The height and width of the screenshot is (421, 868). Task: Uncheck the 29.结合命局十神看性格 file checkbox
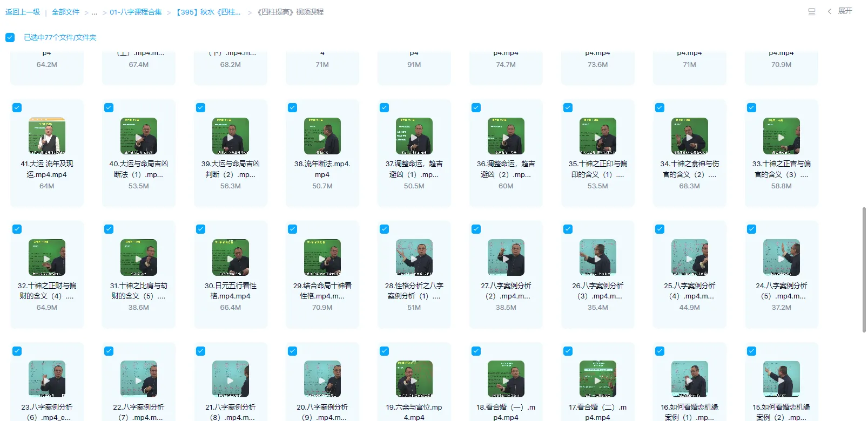pos(292,229)
